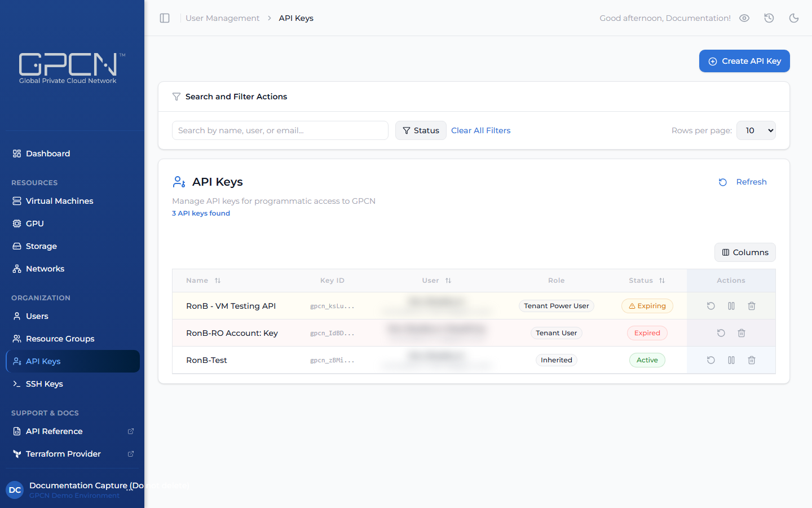Image resolution: width=812 pixels, height=508 pixels.
Task: Click the Active status badge
Action: 647,360
